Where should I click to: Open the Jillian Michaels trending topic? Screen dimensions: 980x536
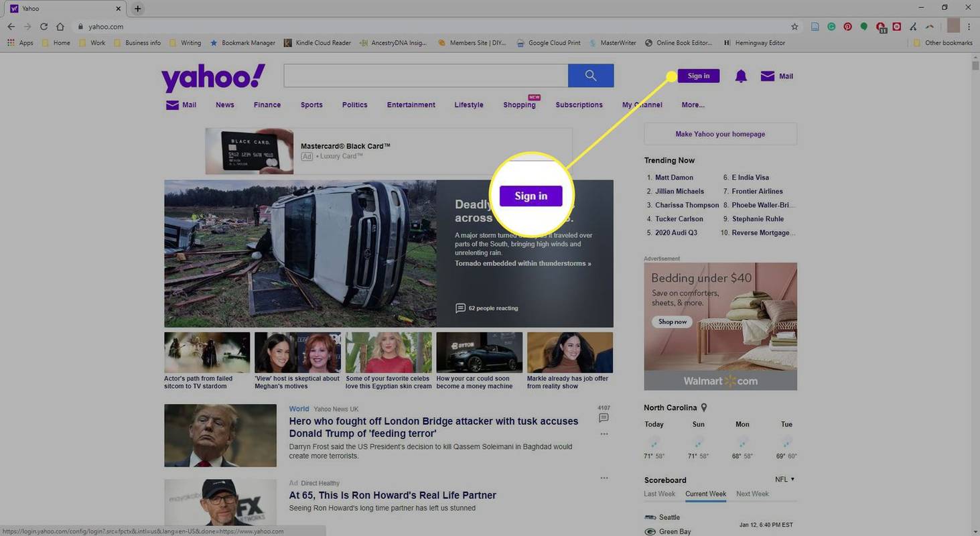pyautogui.click(x=679, y=192)
